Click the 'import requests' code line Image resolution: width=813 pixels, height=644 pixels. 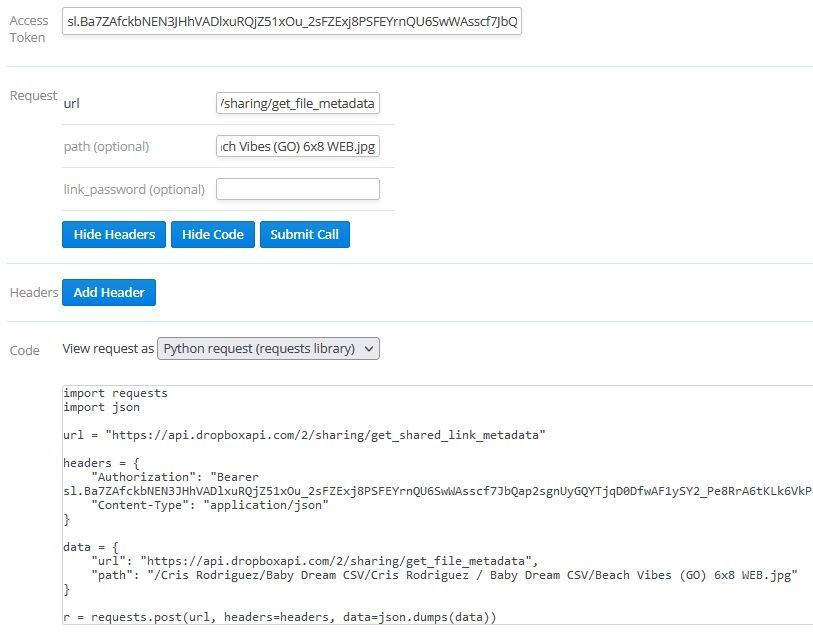coord(115,393)
